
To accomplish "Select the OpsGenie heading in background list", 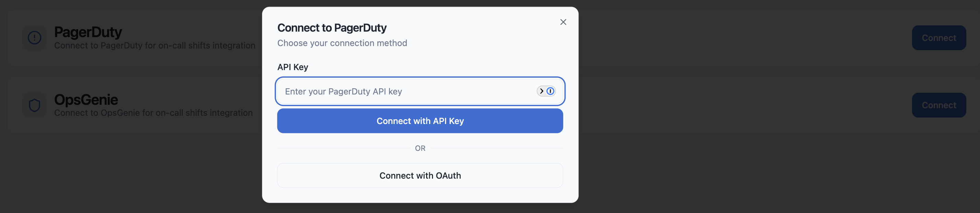I will coord(86,100).
